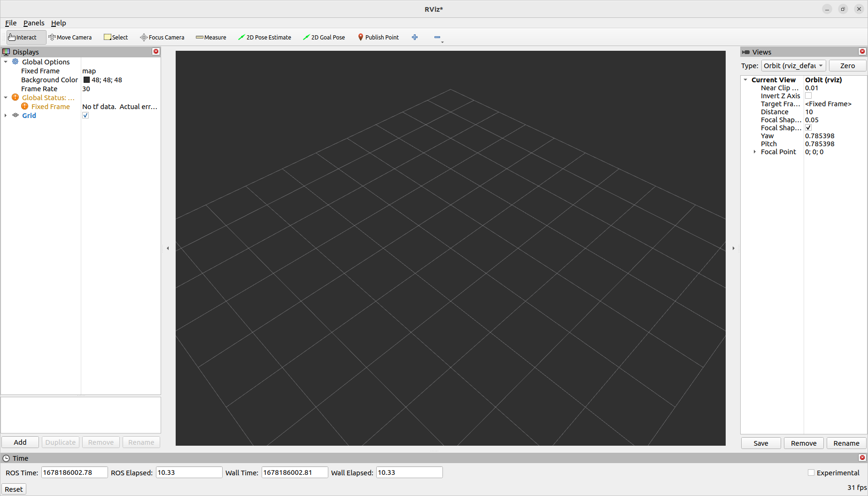Image resolution: width=868 pixels, height=496 pixels.
Task: Click the Views panel camera icon
Action: pos(746,52)
